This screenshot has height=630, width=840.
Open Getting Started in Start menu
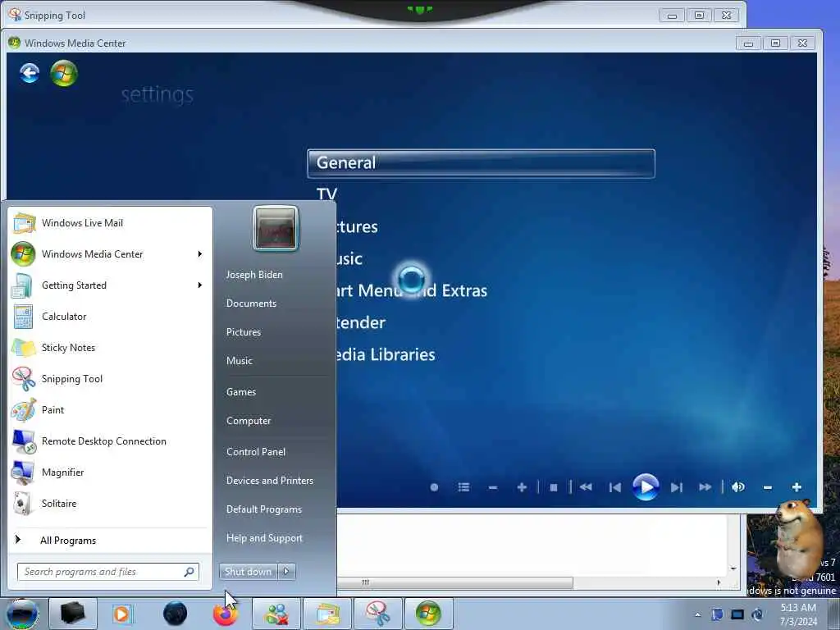pyautogui.click(x=102, y=285)
